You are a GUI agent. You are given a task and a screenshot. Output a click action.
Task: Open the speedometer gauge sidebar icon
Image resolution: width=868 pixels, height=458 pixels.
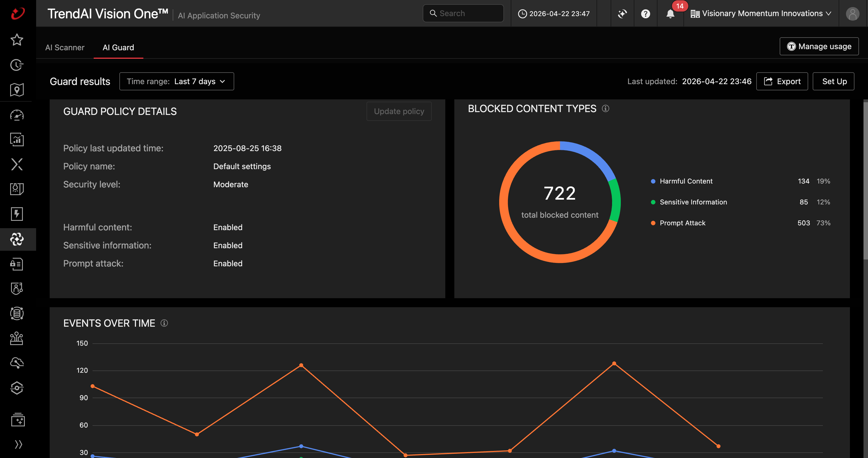click(x=17, y=115)
